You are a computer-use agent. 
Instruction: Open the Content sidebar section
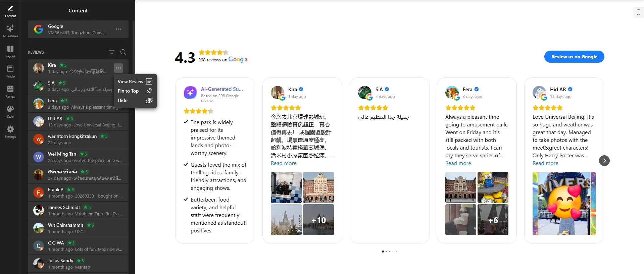point(10,11)
